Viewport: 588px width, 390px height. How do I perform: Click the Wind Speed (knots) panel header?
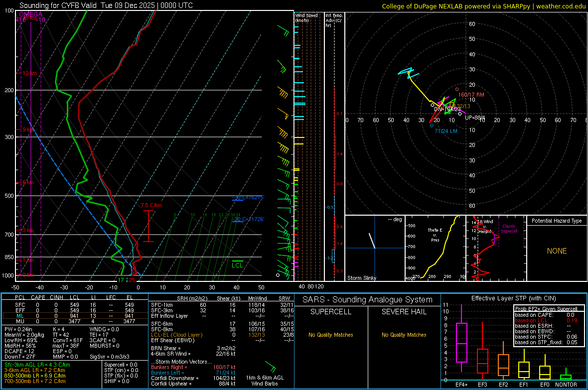[306, 18]
